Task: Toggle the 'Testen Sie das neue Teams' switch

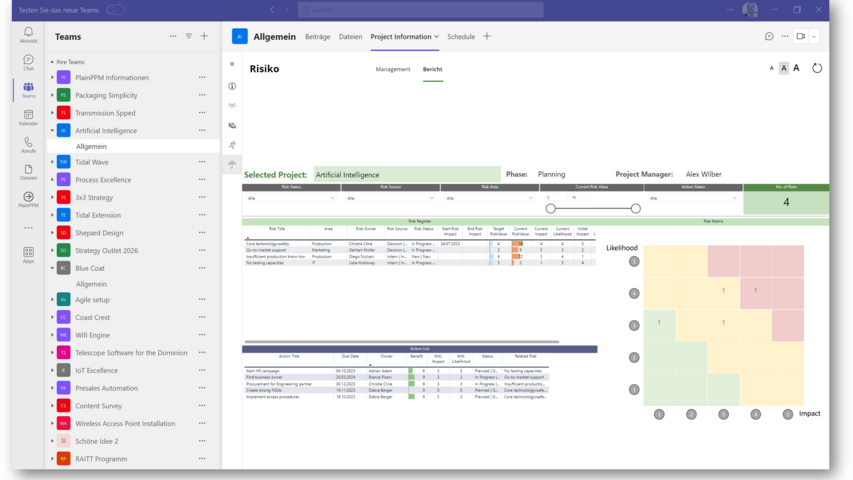Action: 115,10
